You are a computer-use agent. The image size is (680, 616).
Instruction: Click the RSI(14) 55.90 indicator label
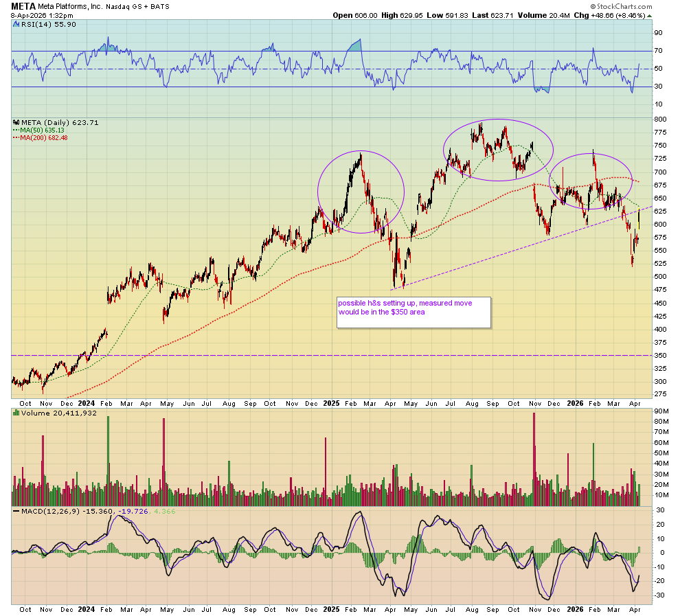coord(49,24)
